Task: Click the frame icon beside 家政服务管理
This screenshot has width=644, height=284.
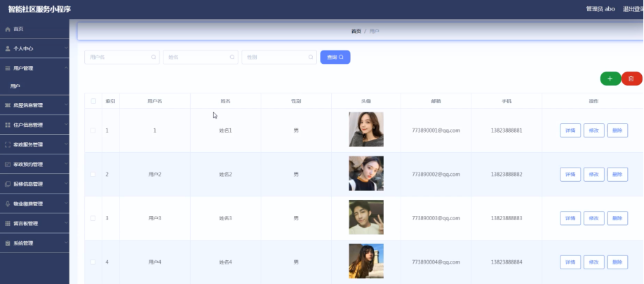Action: click(x=8, y=144)
